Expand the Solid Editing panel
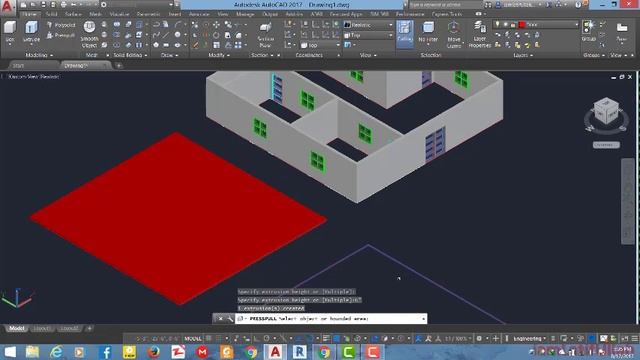 130,55
